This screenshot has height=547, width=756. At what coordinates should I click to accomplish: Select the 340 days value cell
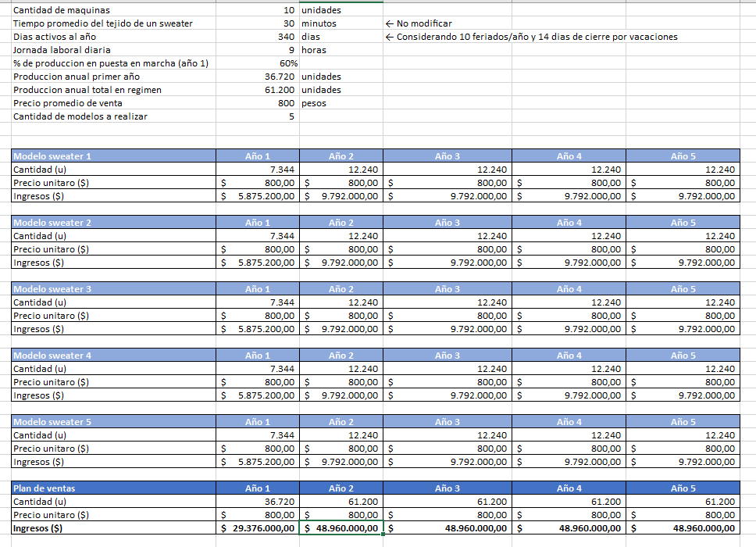[x=258, y=37]
